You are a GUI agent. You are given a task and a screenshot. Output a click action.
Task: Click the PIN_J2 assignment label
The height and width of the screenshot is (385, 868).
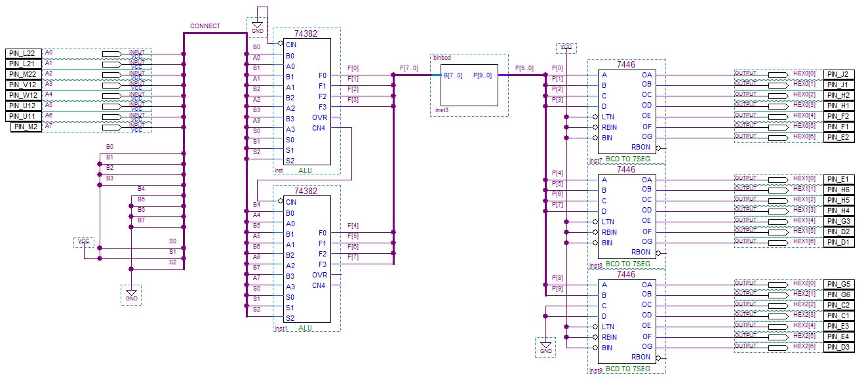(x=839, y=75)
